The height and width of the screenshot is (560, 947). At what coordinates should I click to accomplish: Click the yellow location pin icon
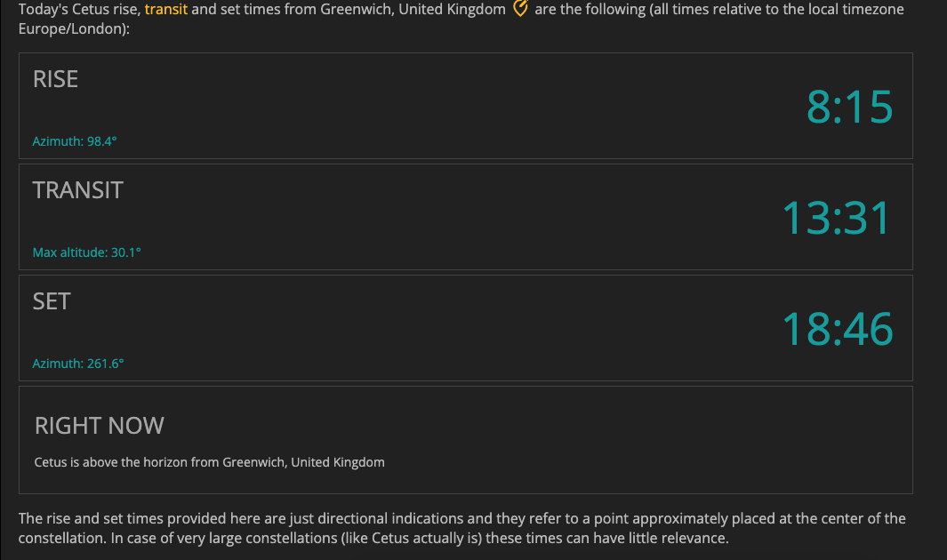click(x=520, y=9)
